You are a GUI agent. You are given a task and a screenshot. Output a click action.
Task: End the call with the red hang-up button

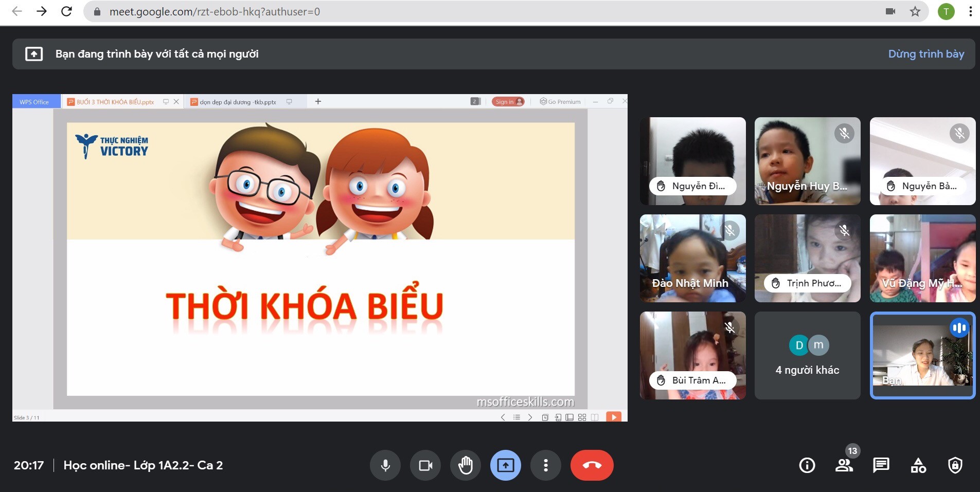[x=592, y=465]
